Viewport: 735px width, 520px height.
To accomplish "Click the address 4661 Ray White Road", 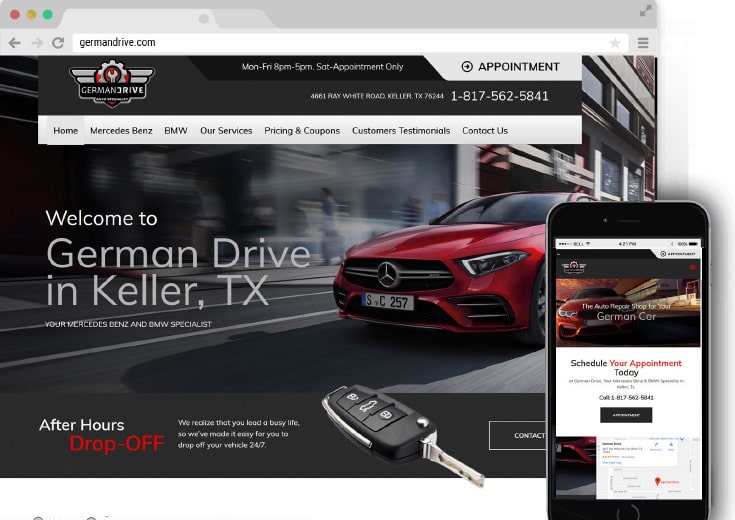I will coord(376,96).
